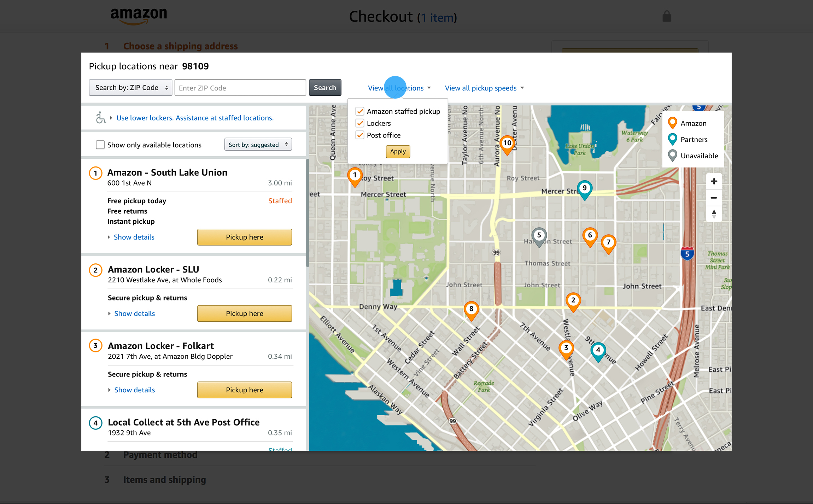Screen dimensions: 813x504
Task: Click the gray unavailable pin 5
Action: (539, 235)
